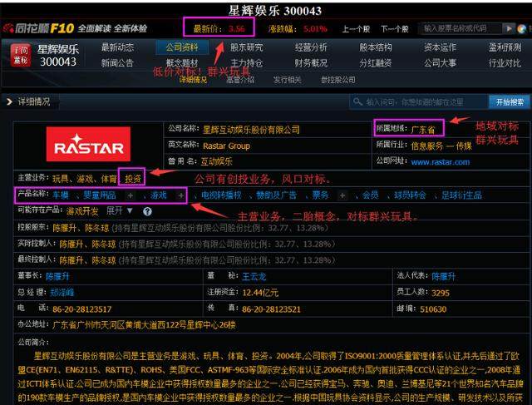Click 足球衍生品 product link
Screen dimensions: 532x405
(461, 195)
